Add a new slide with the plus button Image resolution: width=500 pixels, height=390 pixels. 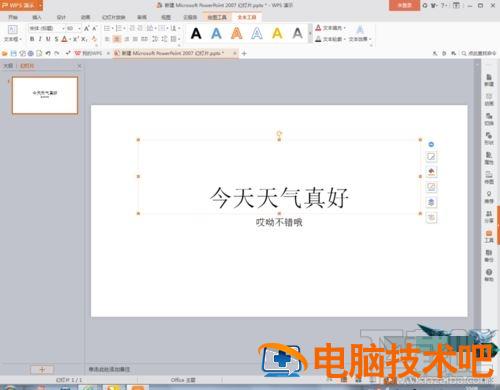point(42,369)
